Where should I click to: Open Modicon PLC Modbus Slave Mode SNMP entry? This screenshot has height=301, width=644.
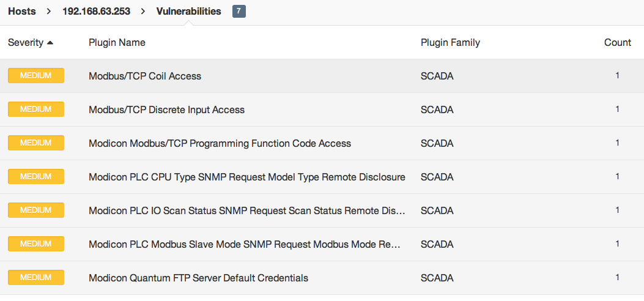point(244,244)
